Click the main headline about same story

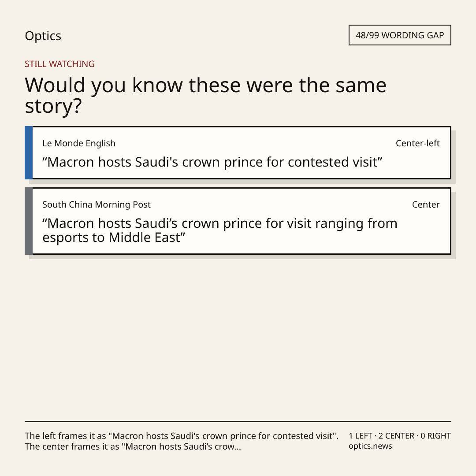[x=205, y=95]
